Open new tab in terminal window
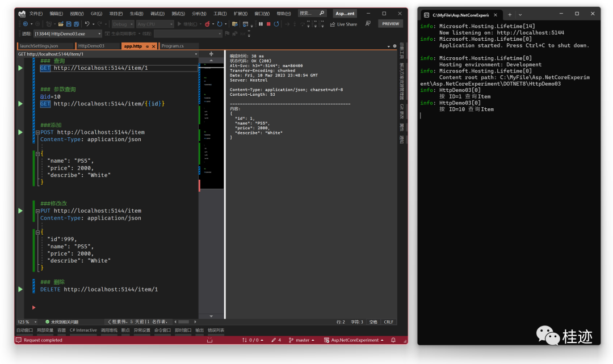The height and width of the screenshot is (364, 613). click(x=509, y=15)
